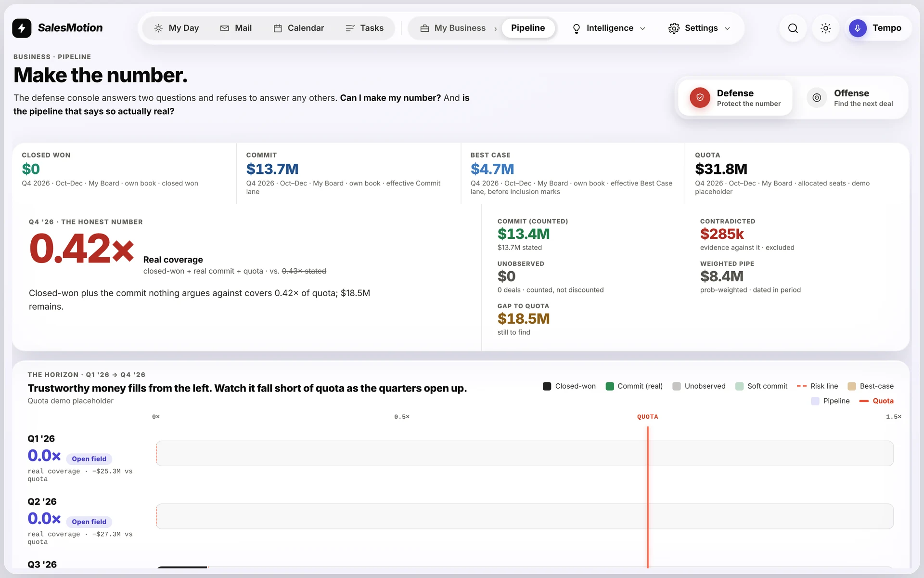The width and height of the screenshot is (924, 578).
Task: Click the Closed Won $0 card
Action: (124, 173)
